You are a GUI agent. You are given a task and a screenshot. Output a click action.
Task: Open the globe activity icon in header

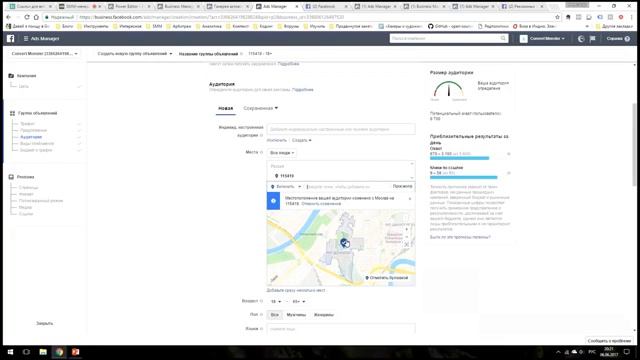click(581, 39)
